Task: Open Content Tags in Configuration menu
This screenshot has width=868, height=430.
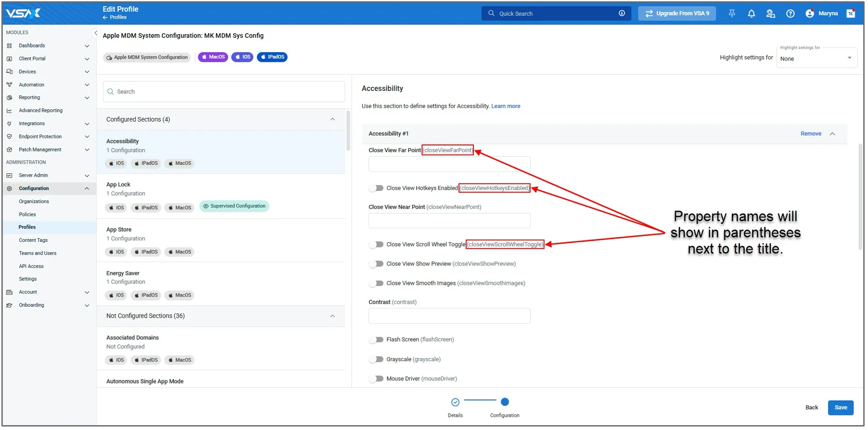Action: click(33, 240)
